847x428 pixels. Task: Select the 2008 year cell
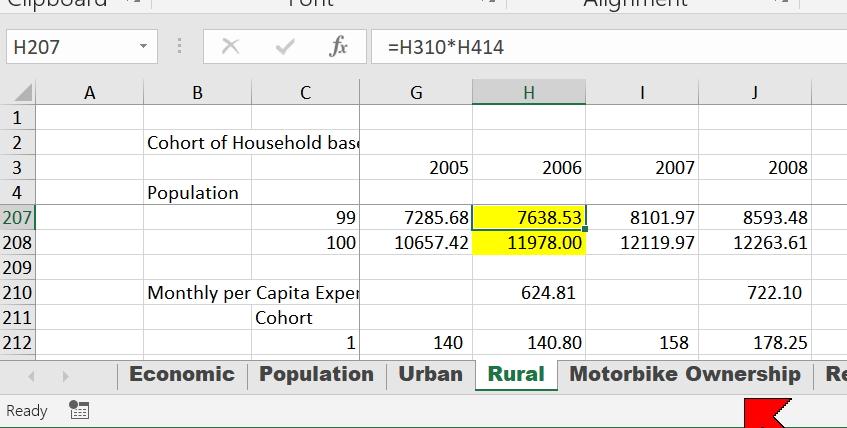[755, 167]
